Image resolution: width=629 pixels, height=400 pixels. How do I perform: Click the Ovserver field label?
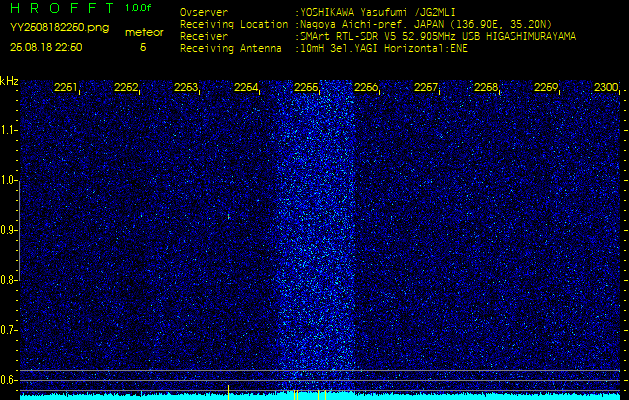(204, 12)
